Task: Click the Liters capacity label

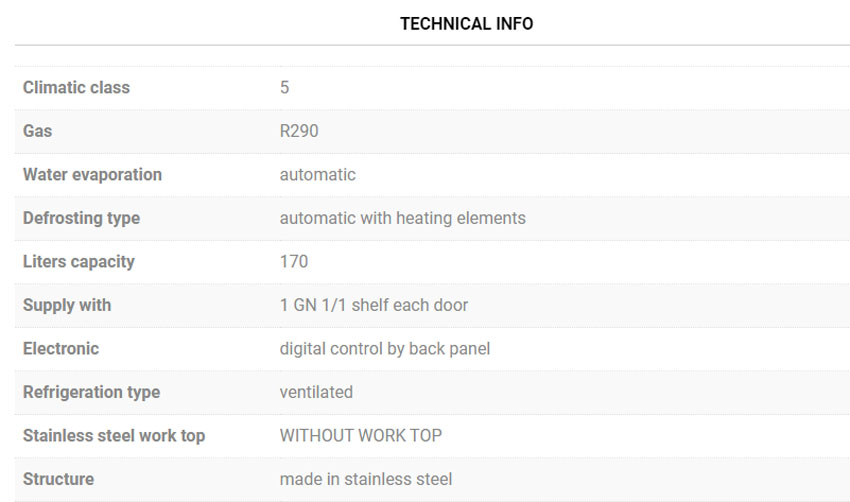Action: point(78,262)
